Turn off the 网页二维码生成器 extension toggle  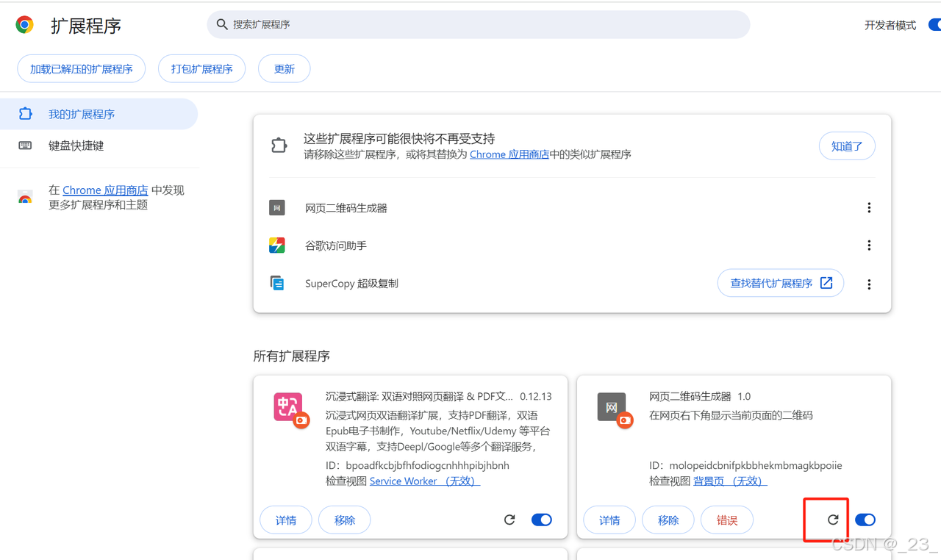[x=865, y=520]
